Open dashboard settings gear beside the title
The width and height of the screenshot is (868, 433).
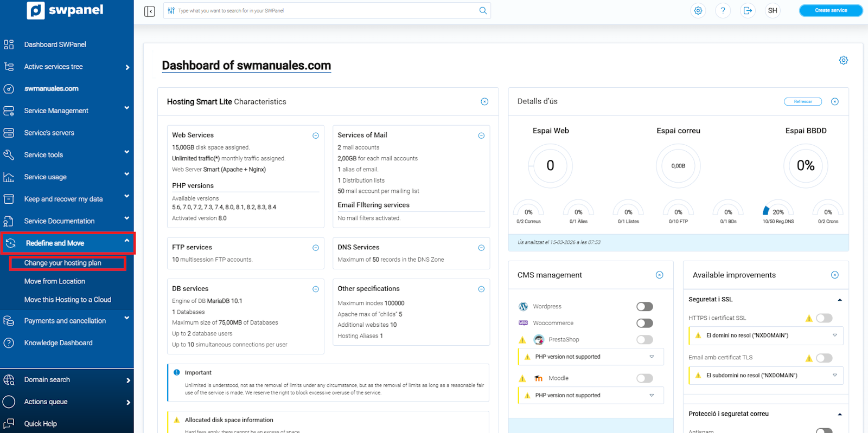tap(843, 60)
